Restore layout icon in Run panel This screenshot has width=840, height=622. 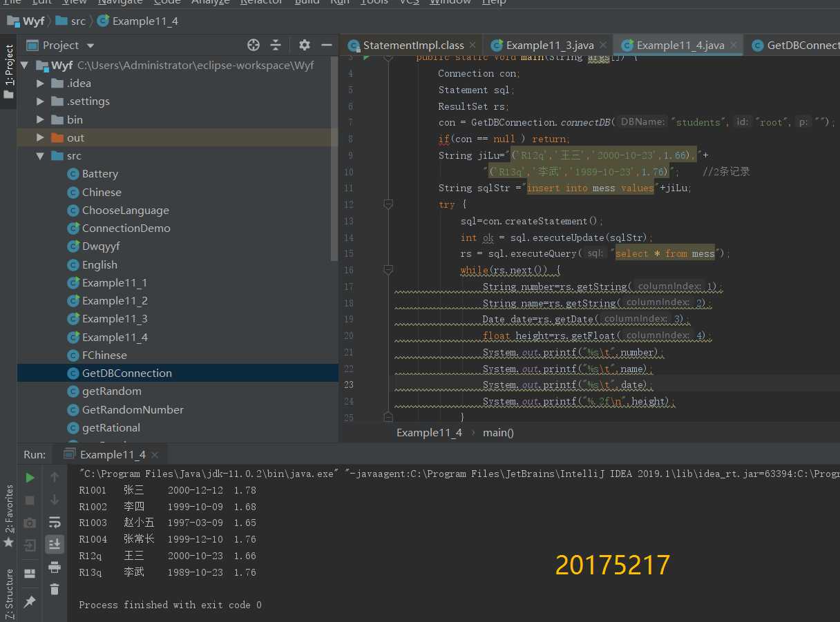(x=30, y=574)
